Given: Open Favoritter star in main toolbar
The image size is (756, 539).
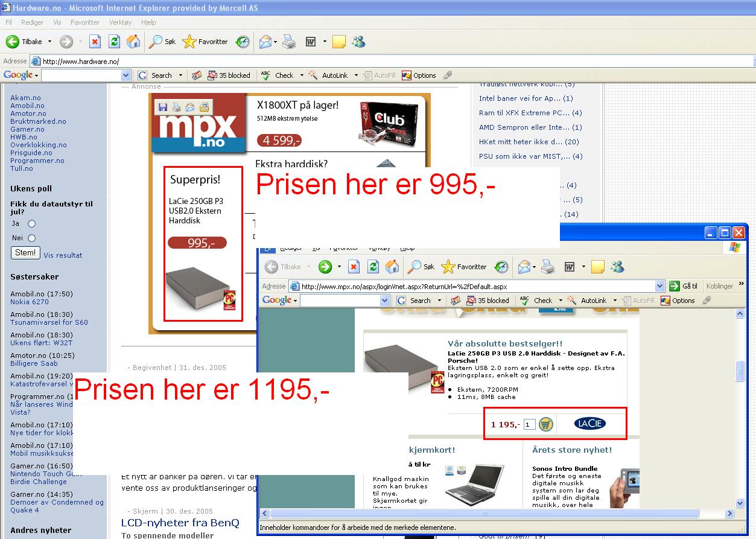Looking at the screenshot, I should click(x=205, y=42).
